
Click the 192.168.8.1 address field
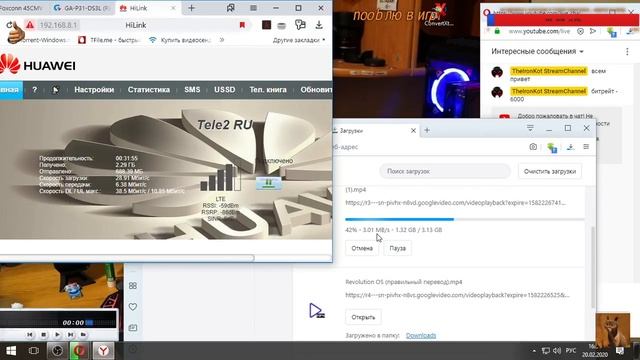click(58, 25)
